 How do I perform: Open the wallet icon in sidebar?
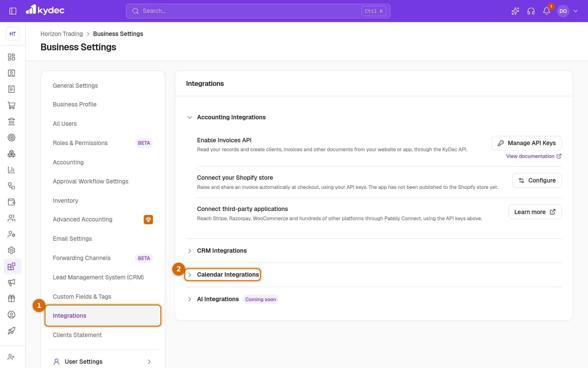coord(11,202)
